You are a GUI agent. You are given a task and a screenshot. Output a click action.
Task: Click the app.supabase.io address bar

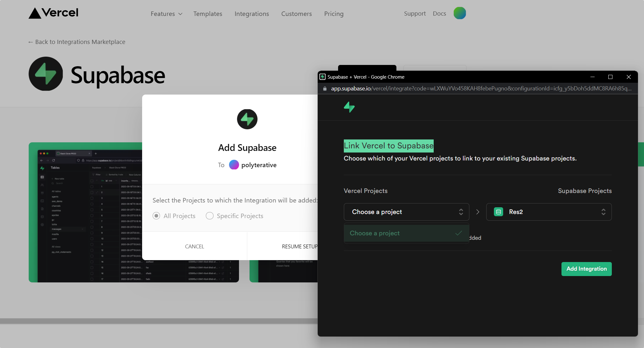tap(446, 89)
